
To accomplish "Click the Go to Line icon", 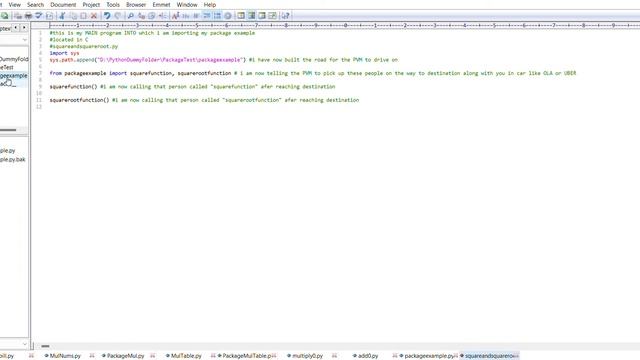I will pyautogui.click(x=162, y=16).
